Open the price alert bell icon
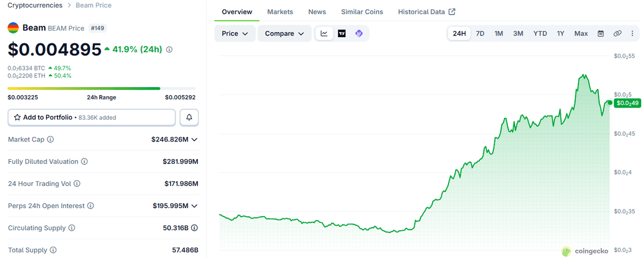The height and width of the screenshot is (258, 644). [189, 117]
